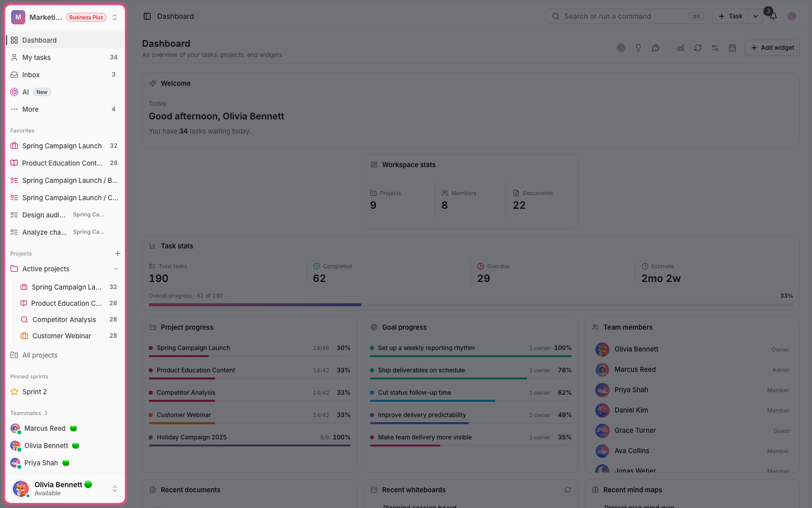Click the Documents count 22 in Workspace stats

pyautogui.click(x=519, y=205)
